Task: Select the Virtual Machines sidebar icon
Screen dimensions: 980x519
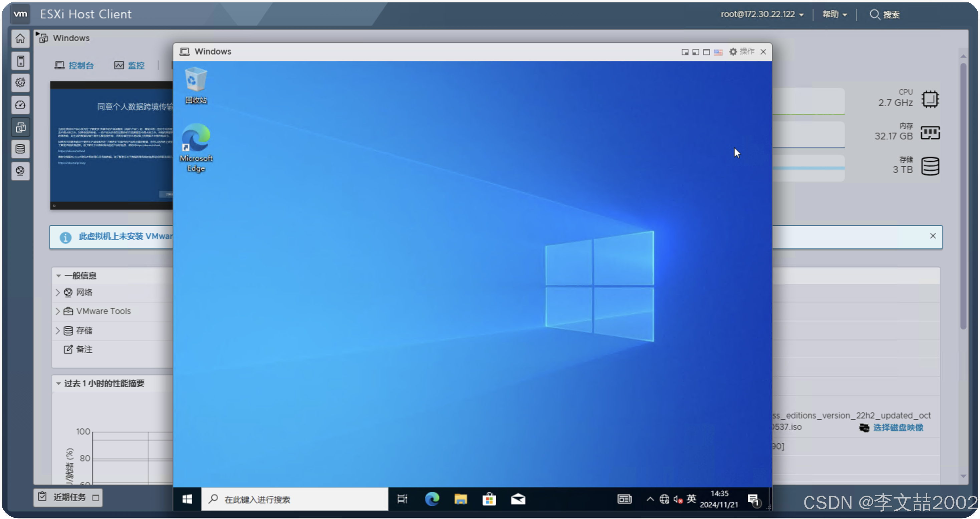Action: (x=20, y=127)
